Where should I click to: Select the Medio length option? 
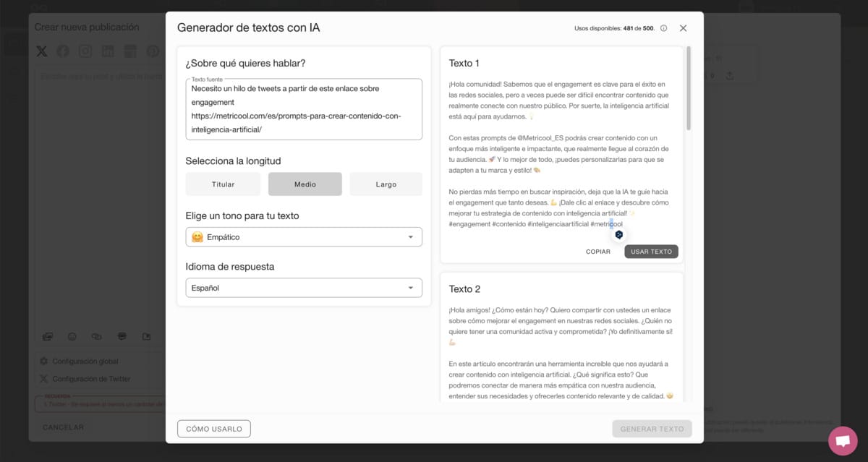305,184
